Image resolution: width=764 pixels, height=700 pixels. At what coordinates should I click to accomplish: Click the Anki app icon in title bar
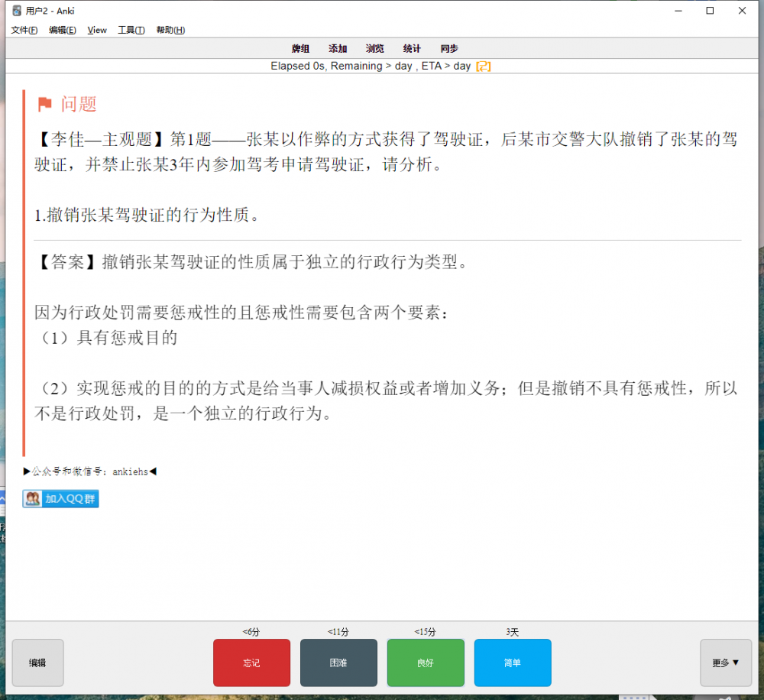[17, 11]
